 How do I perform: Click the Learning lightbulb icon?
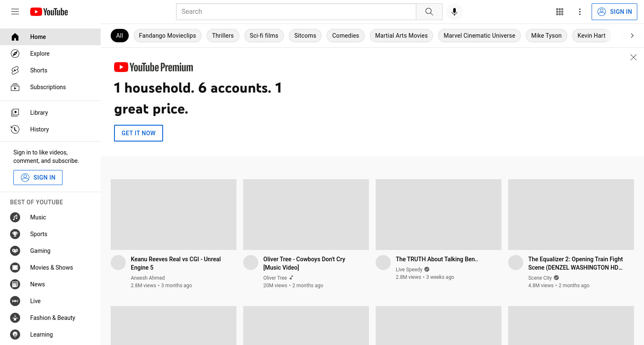(15, 335)
